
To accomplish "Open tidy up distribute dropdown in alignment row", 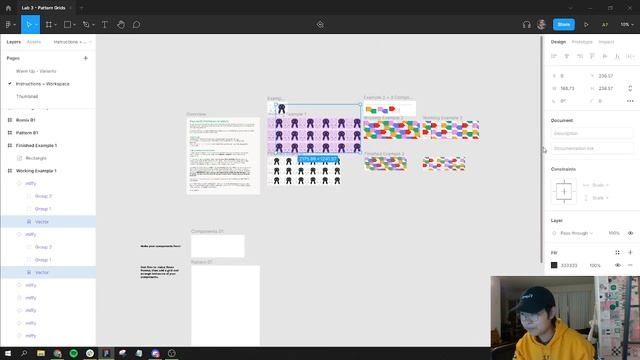I will click(630, 56).
